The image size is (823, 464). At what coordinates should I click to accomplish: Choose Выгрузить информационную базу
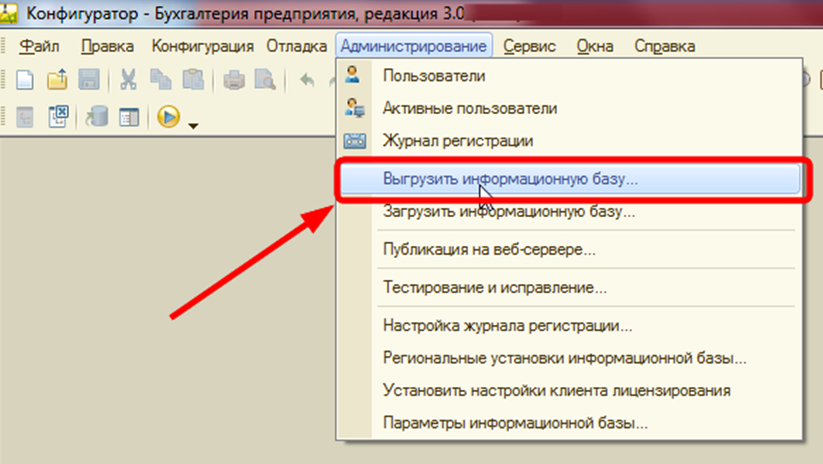coord(569,178)
